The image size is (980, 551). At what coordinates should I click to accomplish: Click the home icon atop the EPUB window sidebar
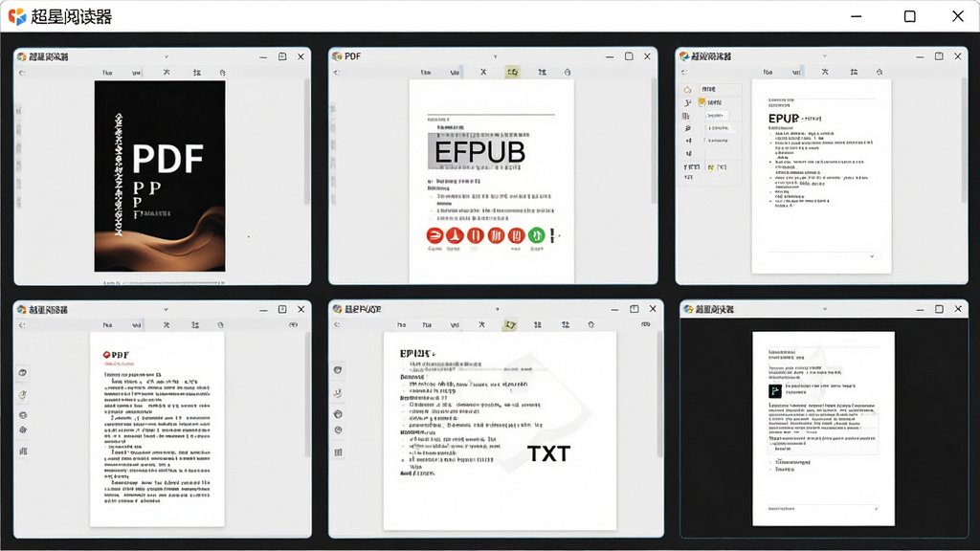687,89
